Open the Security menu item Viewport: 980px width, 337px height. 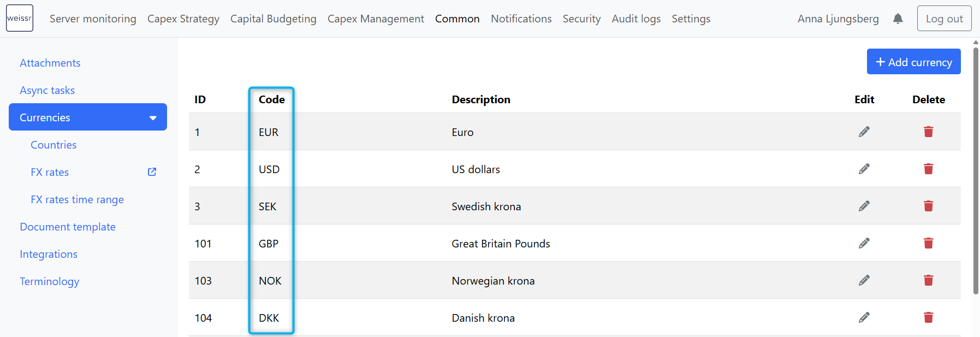pos(581,19)
